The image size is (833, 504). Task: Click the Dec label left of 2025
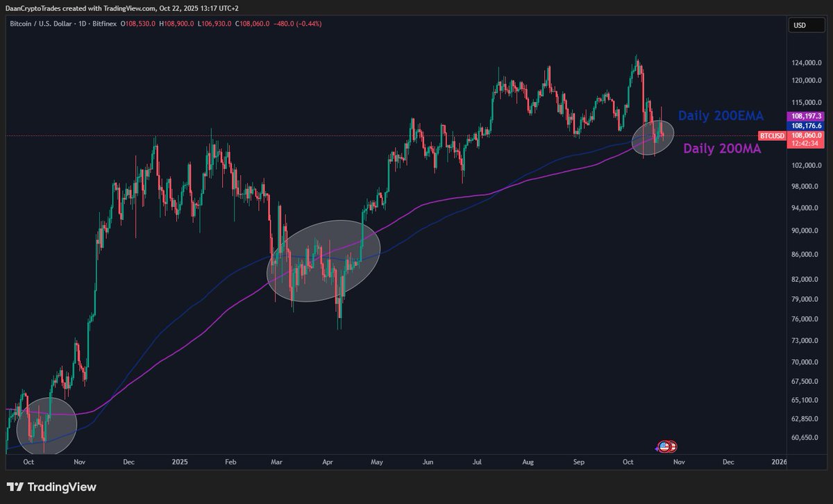(128, 461)
